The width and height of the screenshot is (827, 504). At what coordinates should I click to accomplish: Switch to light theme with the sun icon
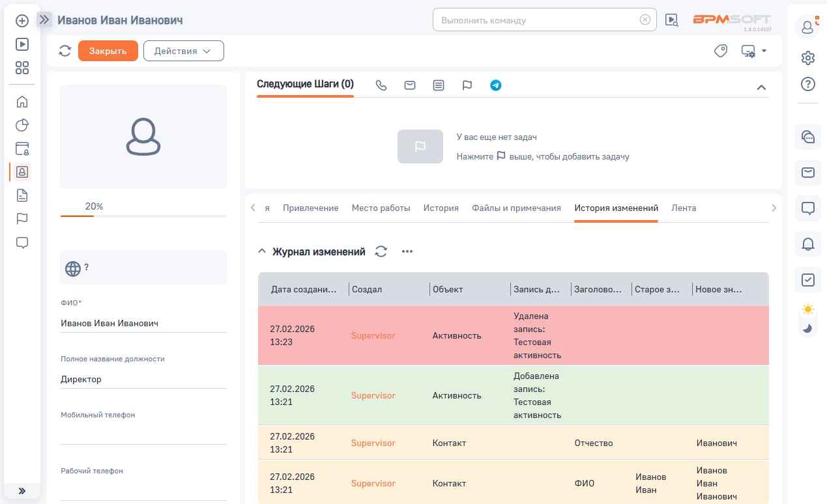point(808,309)
